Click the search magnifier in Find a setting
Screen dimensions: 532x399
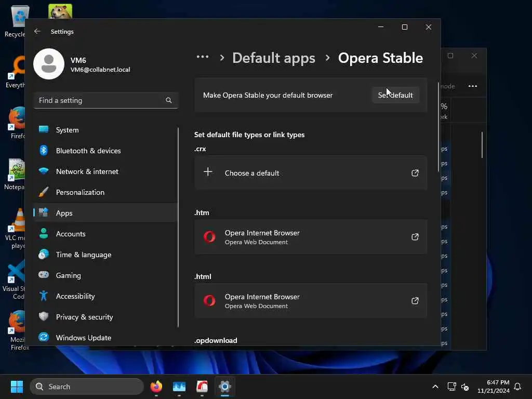pyautogui.click(x=169, y=100)
